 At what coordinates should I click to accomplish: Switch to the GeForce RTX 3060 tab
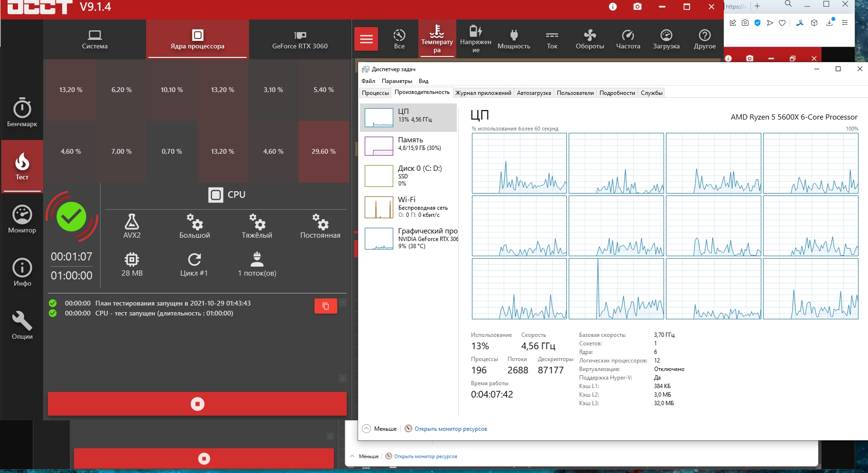(300, 39)
